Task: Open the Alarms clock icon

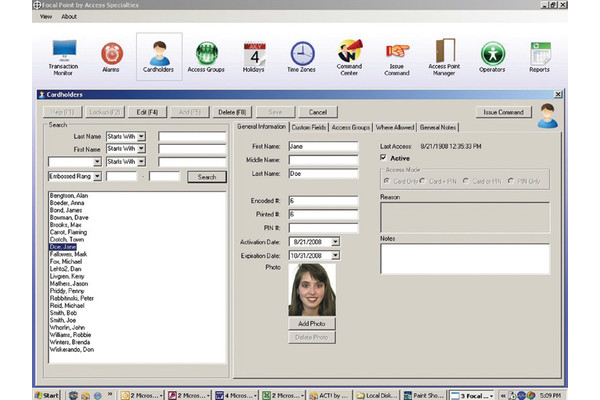Action: coord(112,55)
